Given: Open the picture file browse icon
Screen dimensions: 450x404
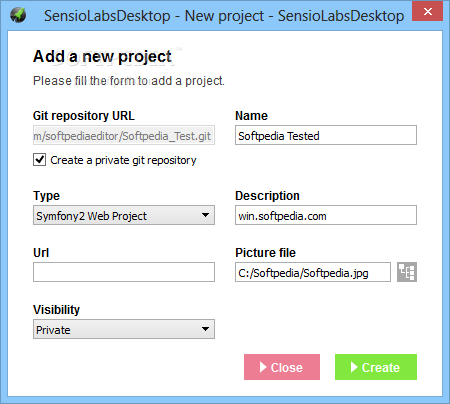Looking at the screenshot, I should (407, 272).
